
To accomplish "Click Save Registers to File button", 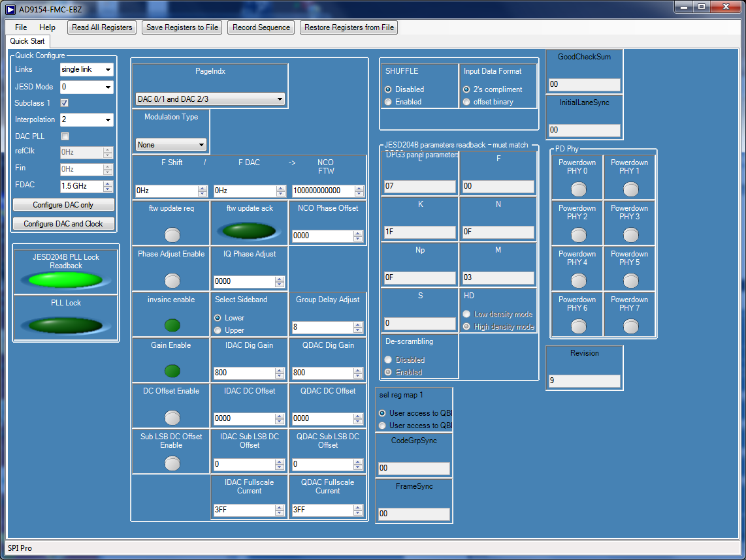I will (x=182, y=27).
